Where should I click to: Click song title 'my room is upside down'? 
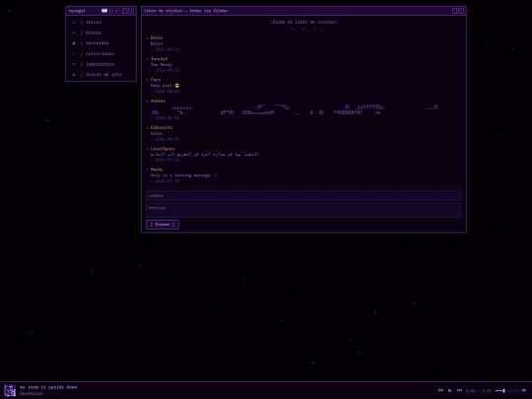[48, 387]
